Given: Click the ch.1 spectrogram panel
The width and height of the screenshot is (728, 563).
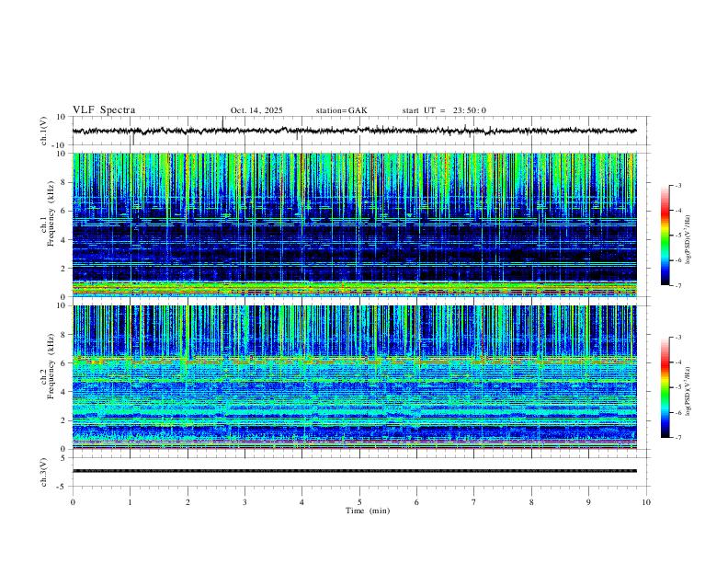Looking at the screenshot, I should coord(354,224).
